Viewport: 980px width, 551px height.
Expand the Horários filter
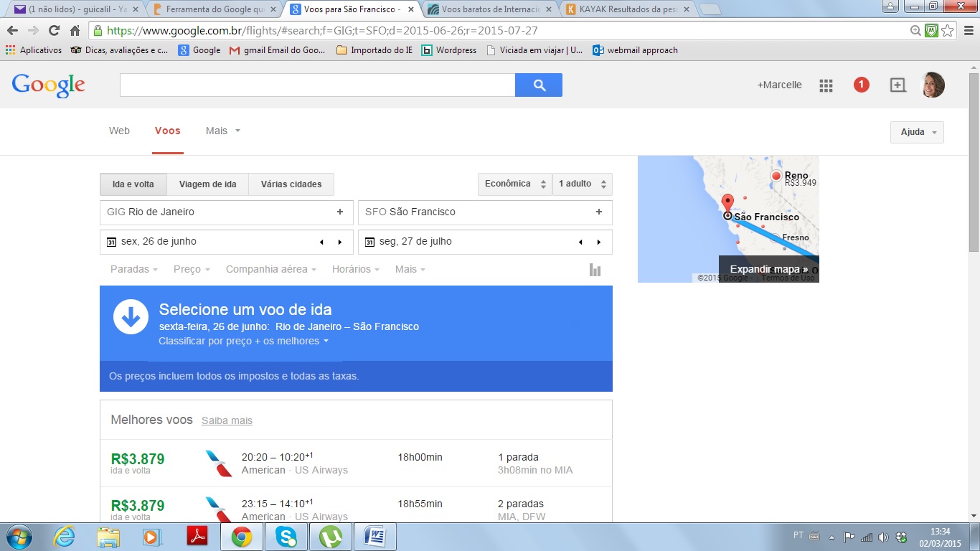(356, 269)
